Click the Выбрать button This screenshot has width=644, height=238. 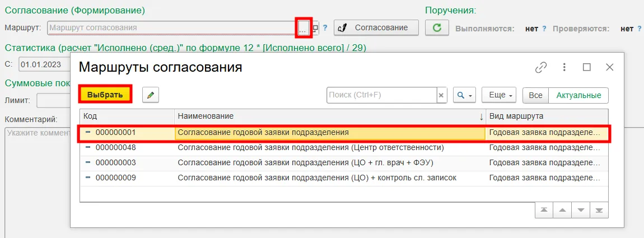(x=105, y=95)
